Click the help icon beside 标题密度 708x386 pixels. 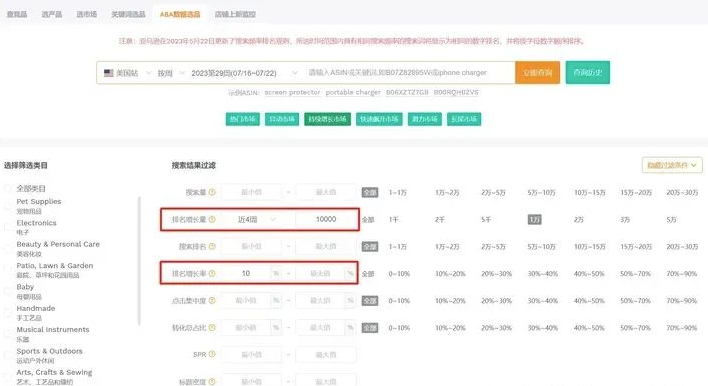[212, 382]
